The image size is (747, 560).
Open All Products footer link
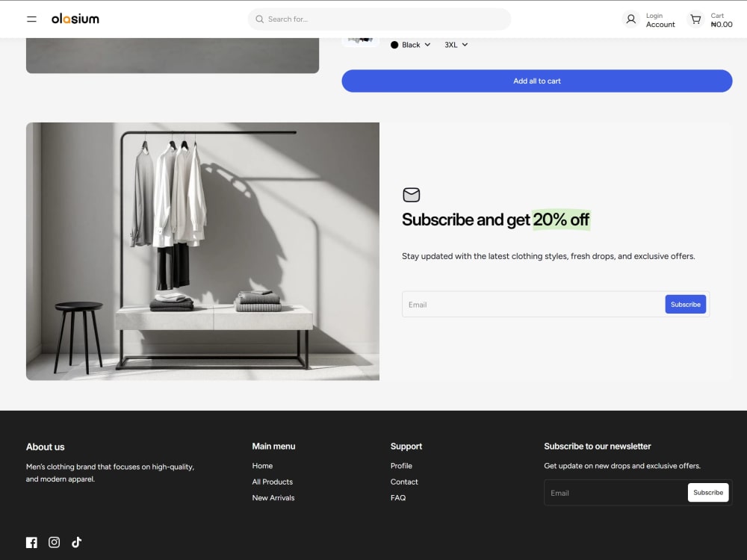(273, 482)
